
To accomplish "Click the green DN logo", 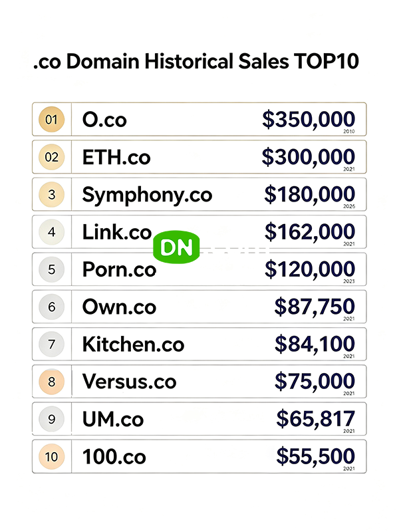I will pos(176,247).
